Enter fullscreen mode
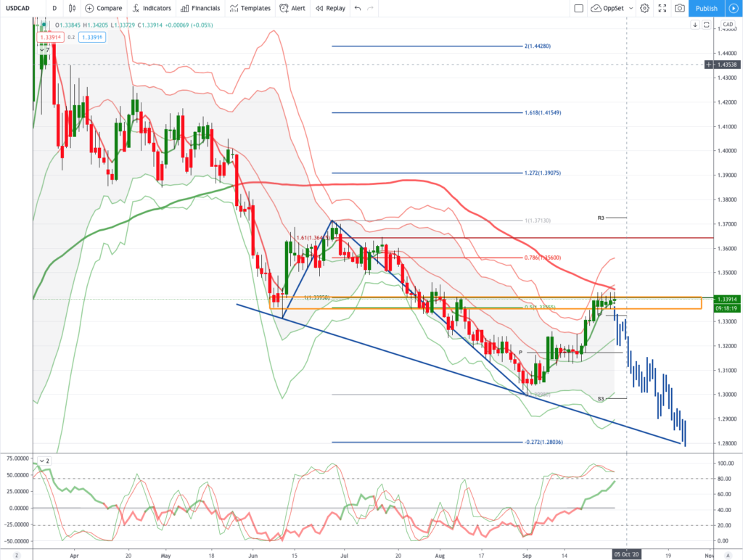The width and height of the screenshot is (743, 560). pyautogui.click(x=662, y=9)
